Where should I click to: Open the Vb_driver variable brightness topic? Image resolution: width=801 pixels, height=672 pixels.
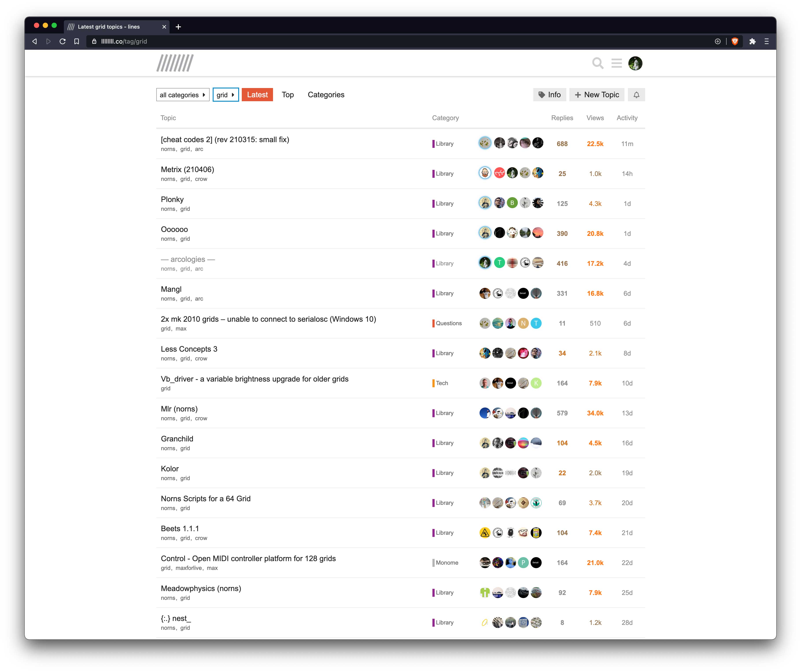(x=254, y=379)
